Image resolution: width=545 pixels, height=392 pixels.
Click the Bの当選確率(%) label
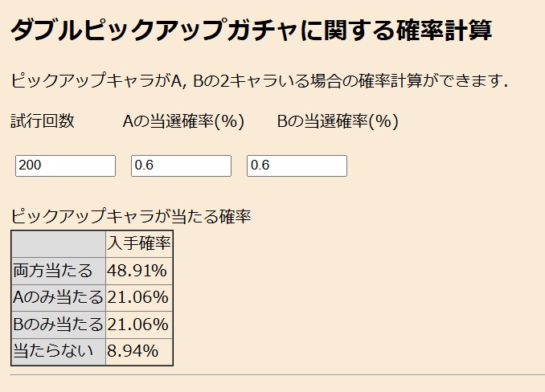pyautogui.click(x=338, y=121)
